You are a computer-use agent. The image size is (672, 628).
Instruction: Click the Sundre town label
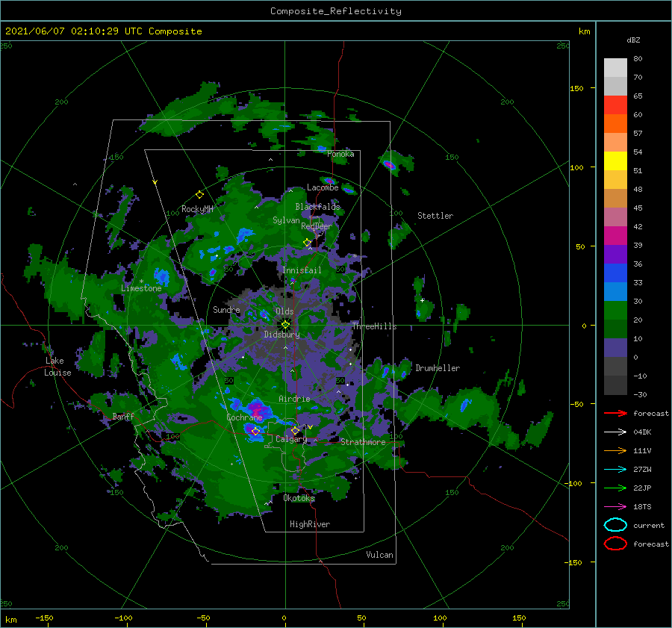coord(226,309)
